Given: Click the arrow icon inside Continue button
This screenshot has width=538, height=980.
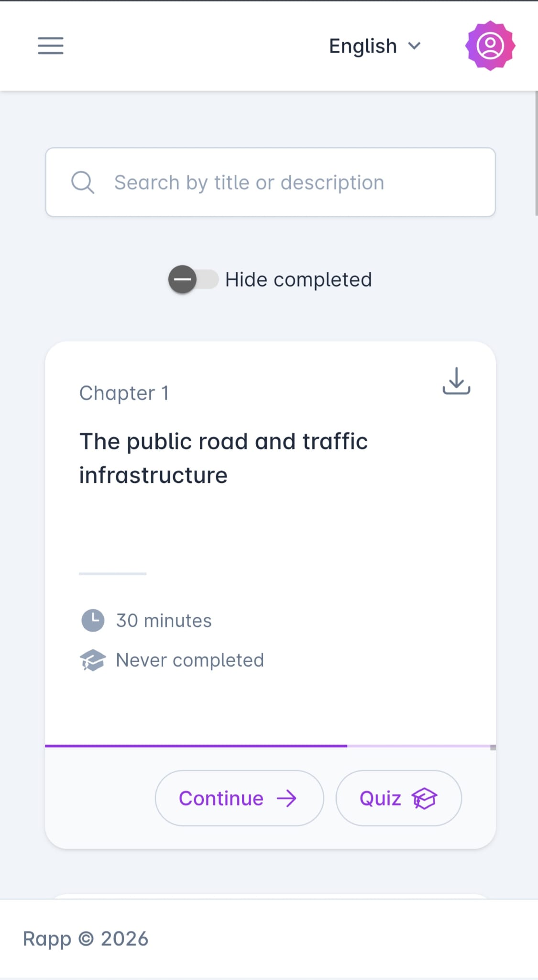Looking at the screenshot, I should pyautogui.click(x=287, y=798).
